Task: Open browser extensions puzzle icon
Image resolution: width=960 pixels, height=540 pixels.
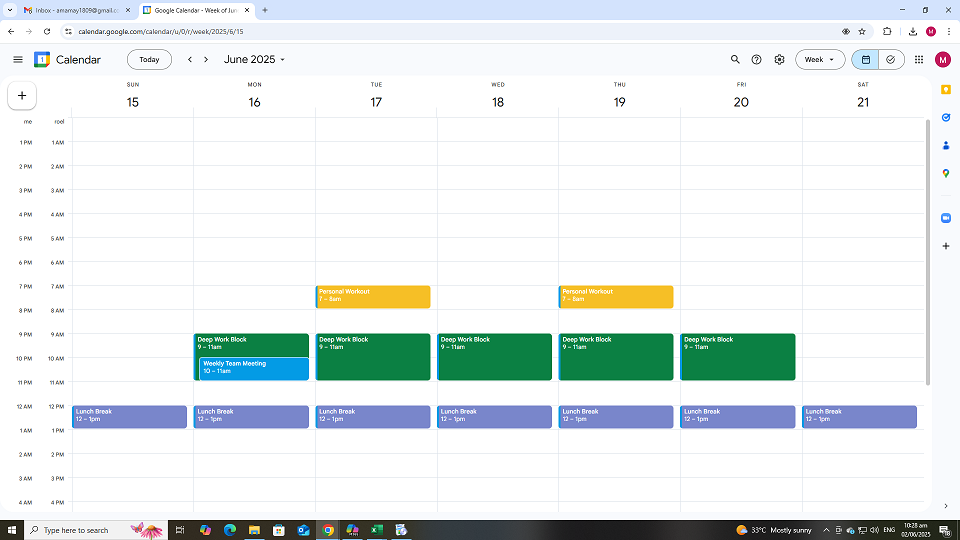Action: coord(887,31)
